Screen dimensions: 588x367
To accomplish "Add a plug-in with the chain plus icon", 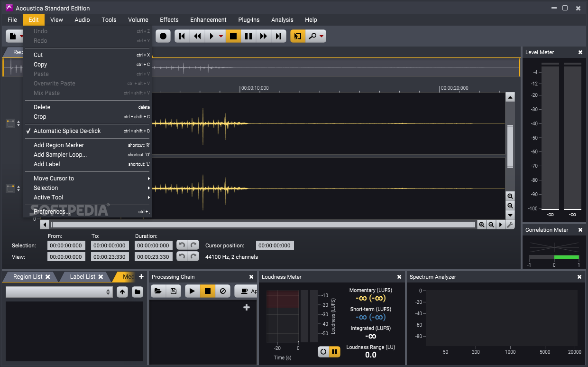I will 247,308.
